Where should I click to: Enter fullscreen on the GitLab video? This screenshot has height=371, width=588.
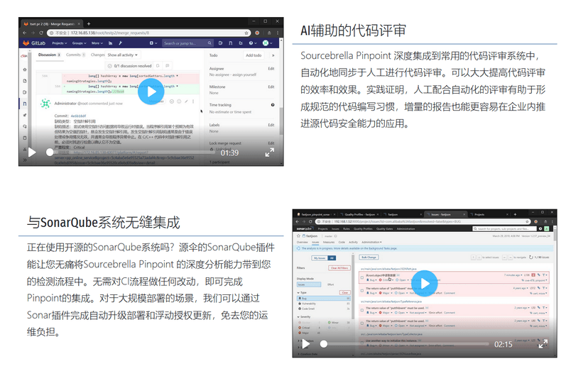pos(270,152)
